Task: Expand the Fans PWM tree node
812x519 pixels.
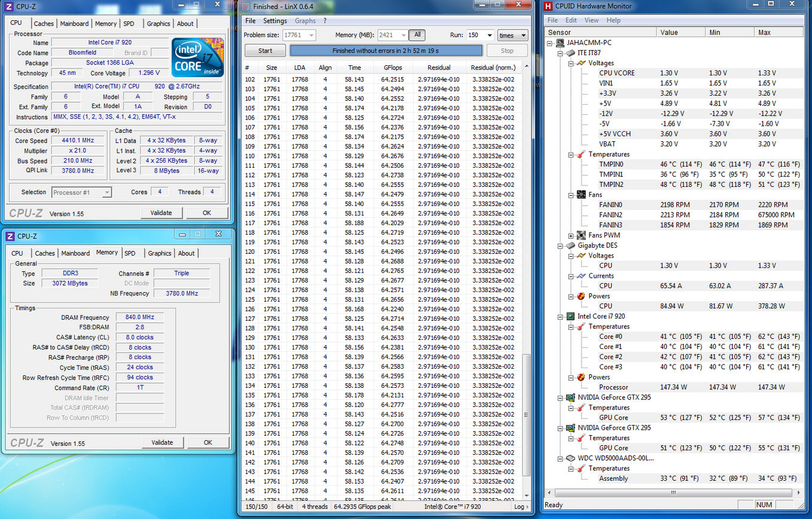Action: click(x=571, y=235)
